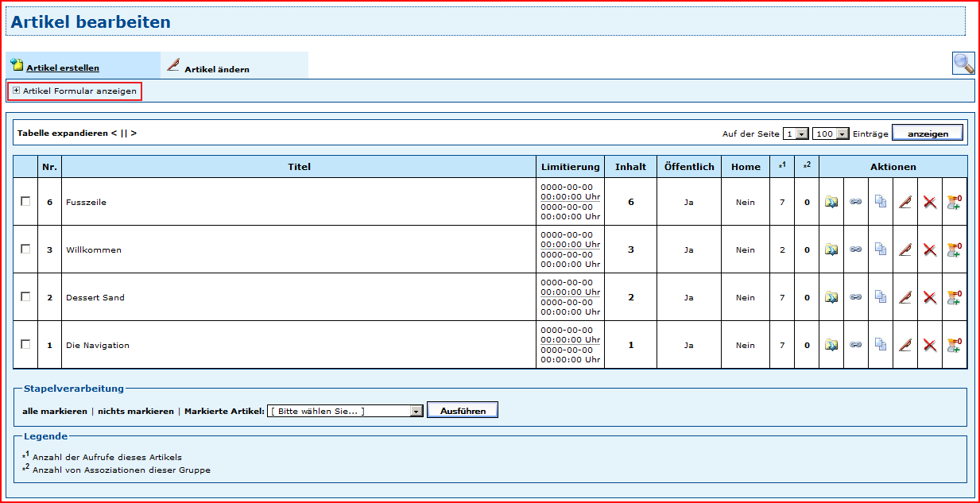
Task: Click the user assign icon for Willkommen
Action: pos(954,250)
